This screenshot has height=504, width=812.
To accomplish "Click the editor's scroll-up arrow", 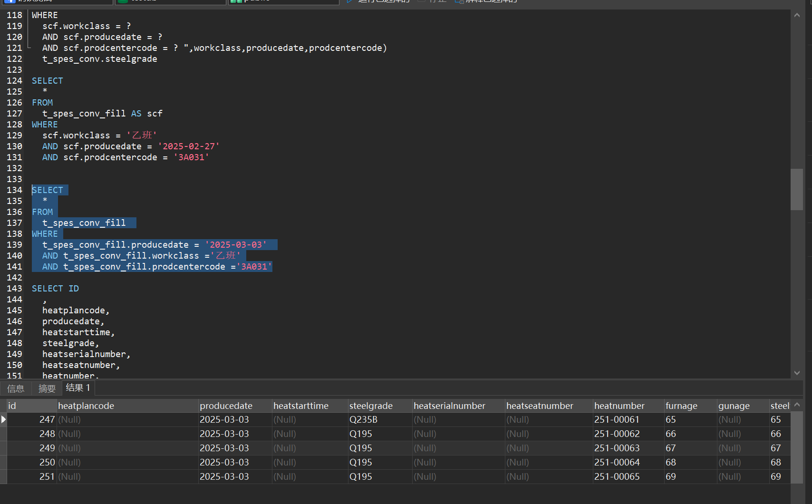I will (x=797, y=15).
